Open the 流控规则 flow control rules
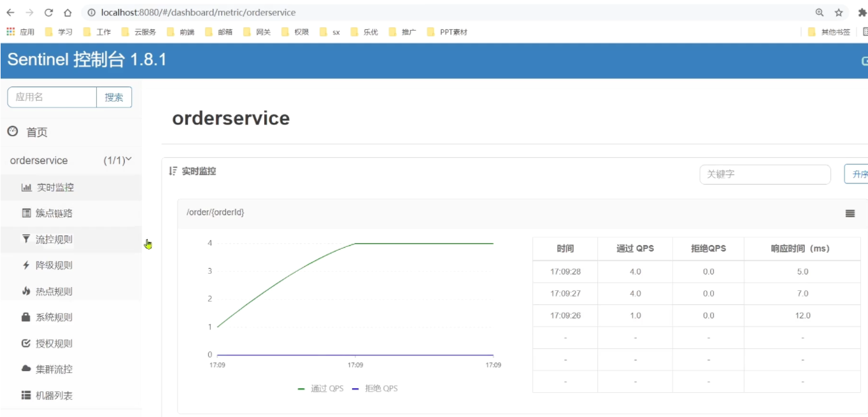This screenshot has width=868, height=417. point(53,240)
